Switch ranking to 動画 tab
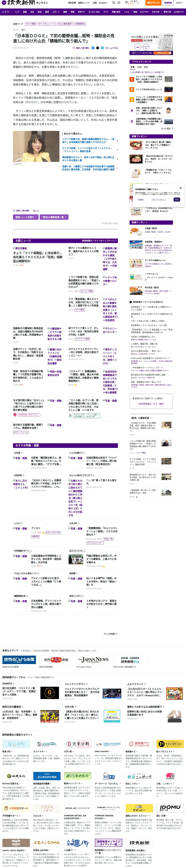 click(x=146, y=67)
